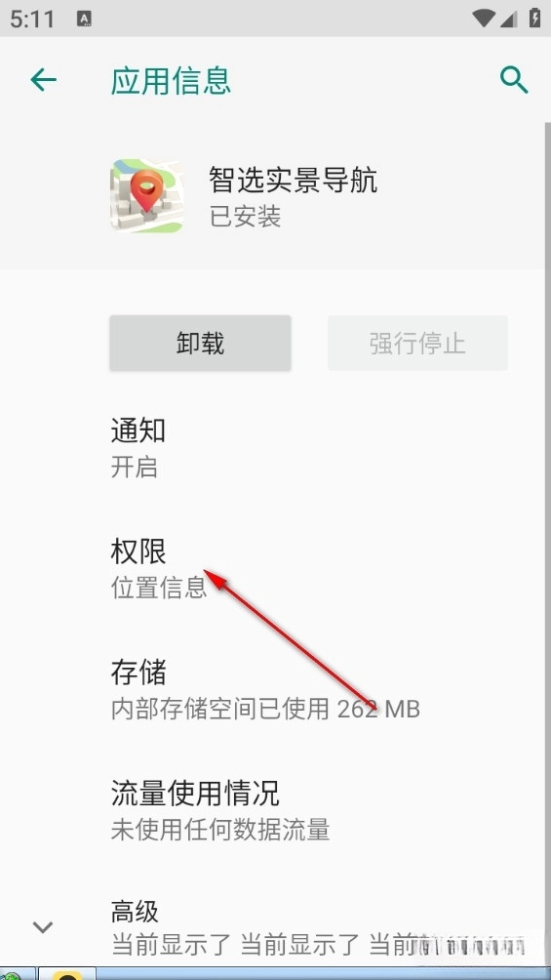Tap the battery charging icon
Viewport: 551px width, 980px height.
[534, 19]
